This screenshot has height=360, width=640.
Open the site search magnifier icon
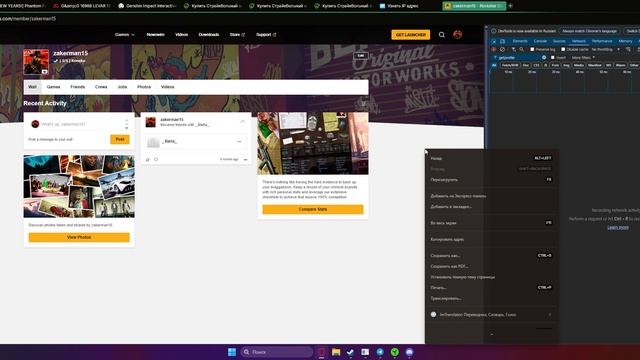pyautogui.click(x=442, y=35)
